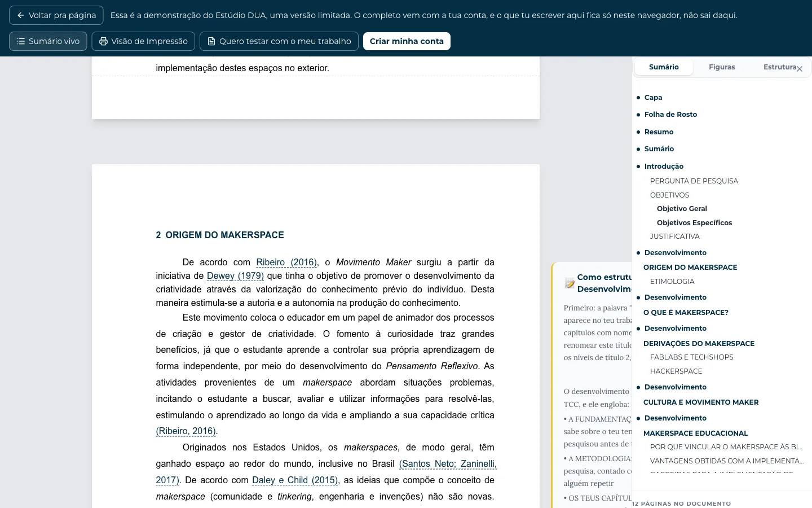Switch to the 'Sumário' panel tab
Screen dimensions: 812x508
pos(664,67)
